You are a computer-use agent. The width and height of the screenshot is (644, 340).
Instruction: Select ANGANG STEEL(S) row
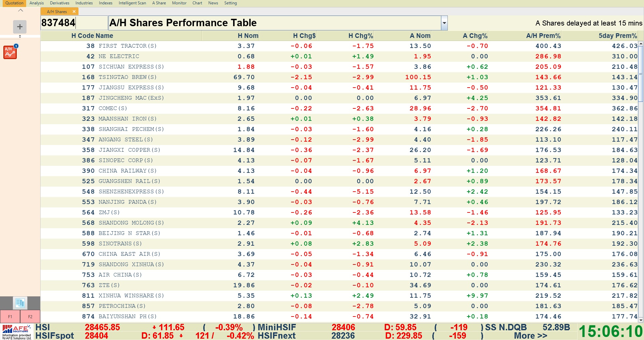339,140
